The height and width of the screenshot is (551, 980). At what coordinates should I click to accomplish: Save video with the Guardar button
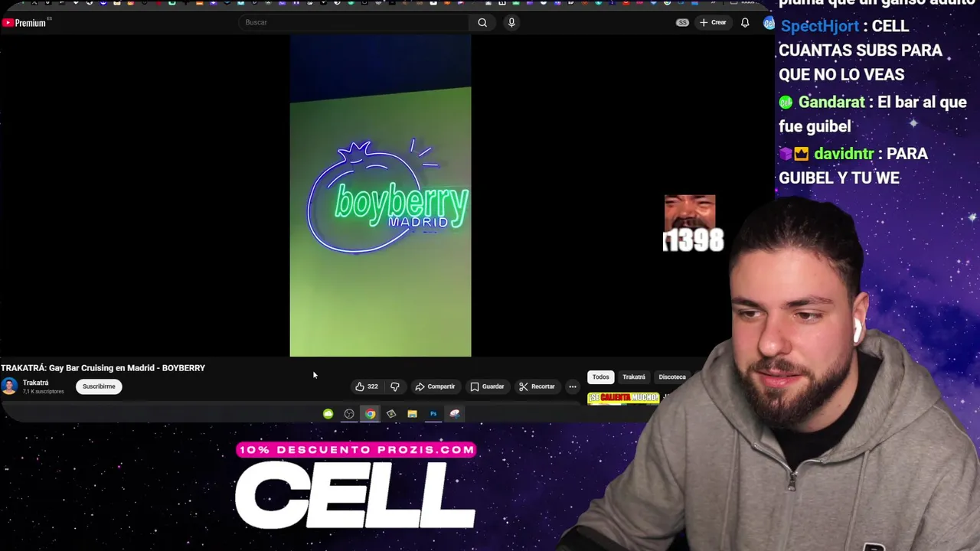coord(487,386)
